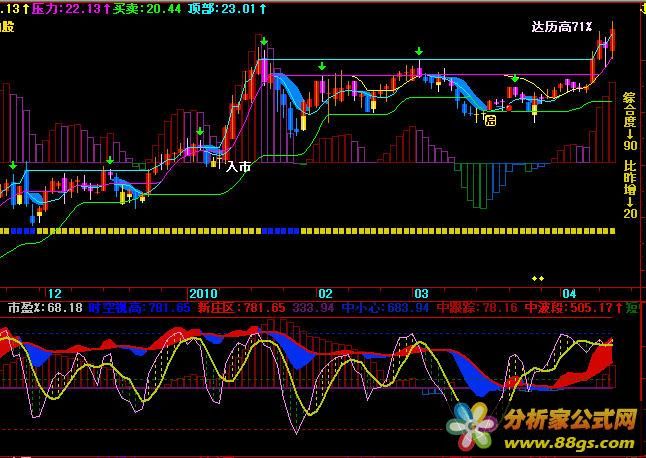Click the 压力:22.13 indicator value

tap(70, 9)
